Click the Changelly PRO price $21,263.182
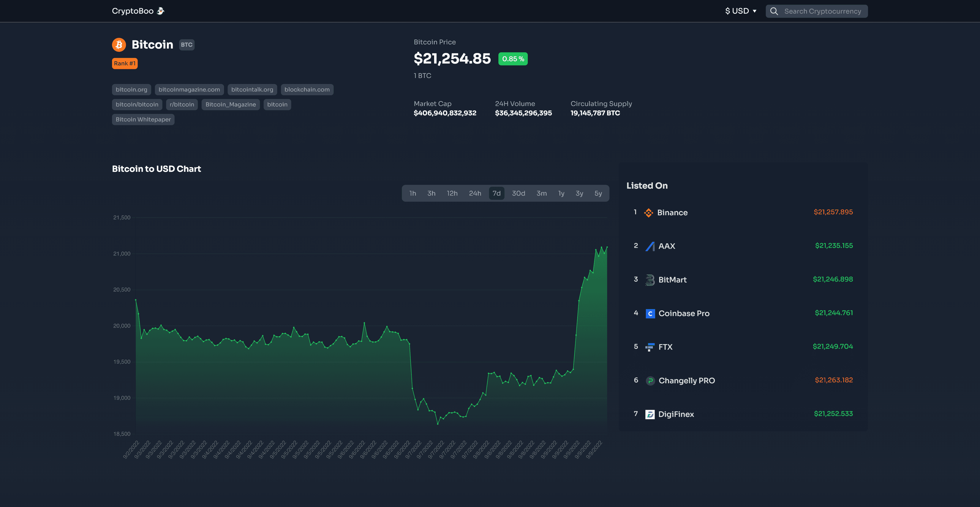The height and width of the screenshot is (507, 980). point(834,380)
